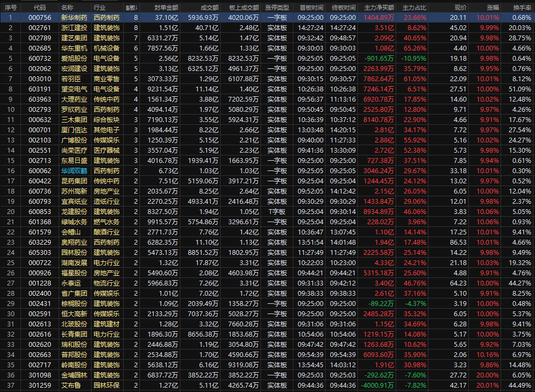Screen dimensions: 535x392
Task: Select stock 宜宾纸业
Action: (74, 202)
